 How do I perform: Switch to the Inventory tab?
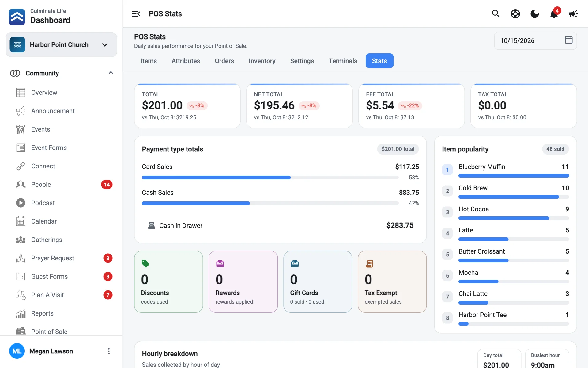[x=262, y=61]
